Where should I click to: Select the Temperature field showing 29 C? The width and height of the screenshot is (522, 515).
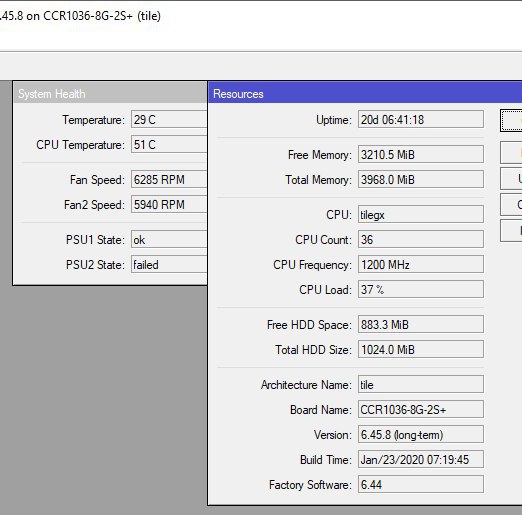tap(169, 119)
